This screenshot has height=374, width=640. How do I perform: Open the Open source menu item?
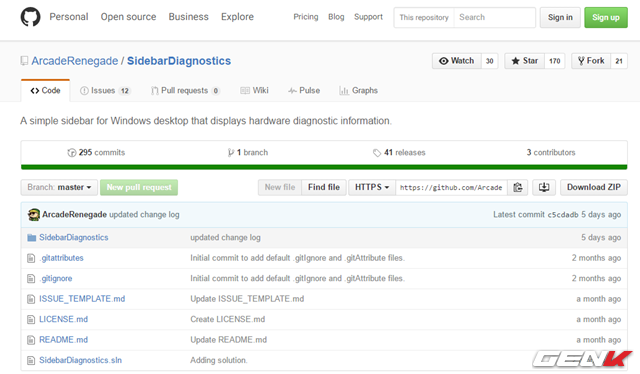(x=128, y=17)
